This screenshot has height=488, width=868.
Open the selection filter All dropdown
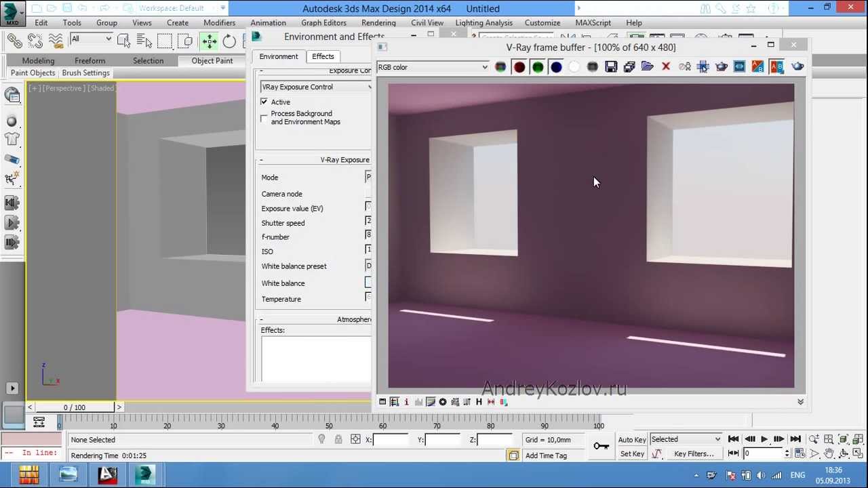(91, 39)
